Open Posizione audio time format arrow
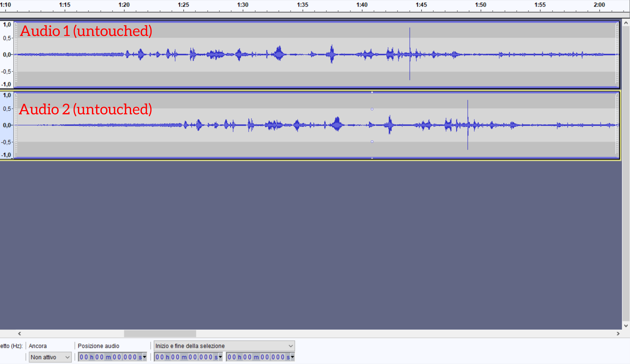 click(144, 357)
